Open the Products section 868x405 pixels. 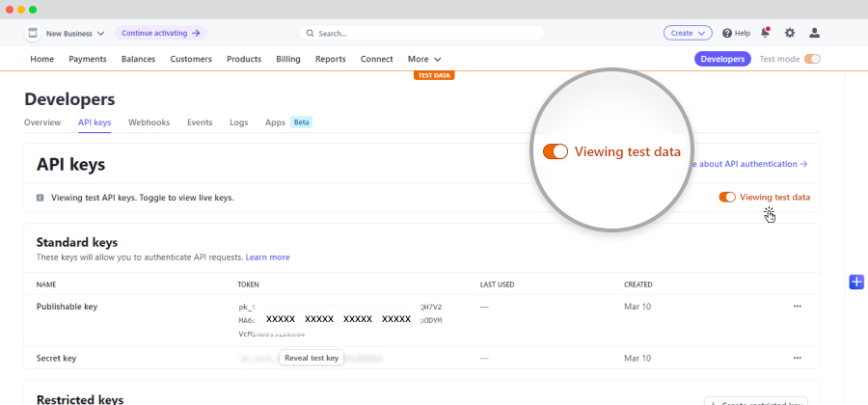pos(244,59)
